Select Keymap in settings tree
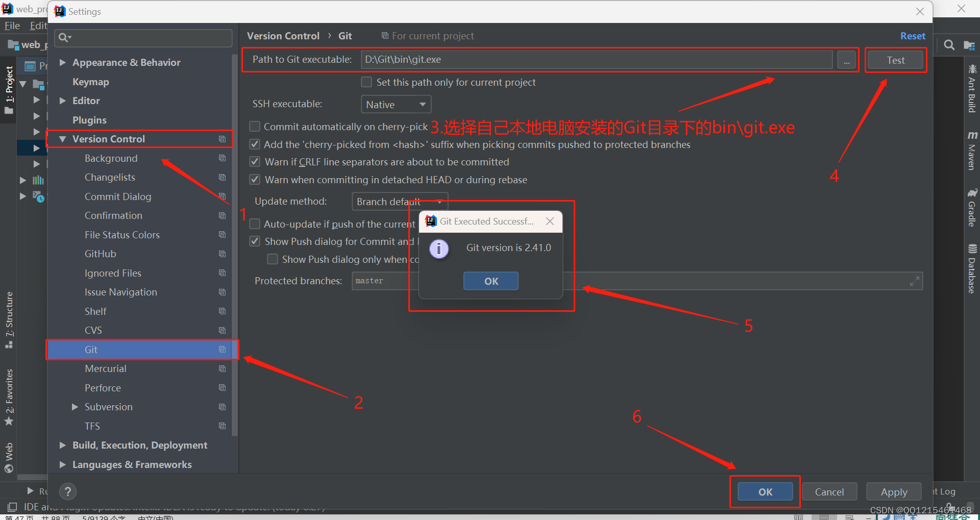This screenshot has width=980, height=520. [x=90, y=82]
